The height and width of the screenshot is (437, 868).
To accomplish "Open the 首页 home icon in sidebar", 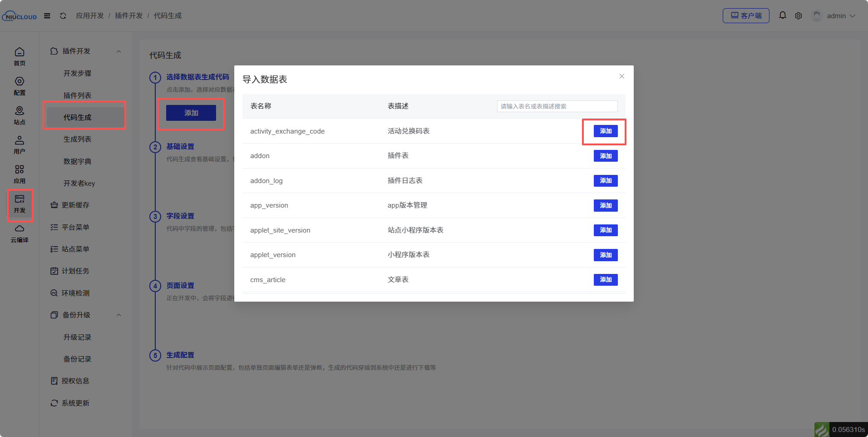I will pyautogui.click(x=20, y=56).
